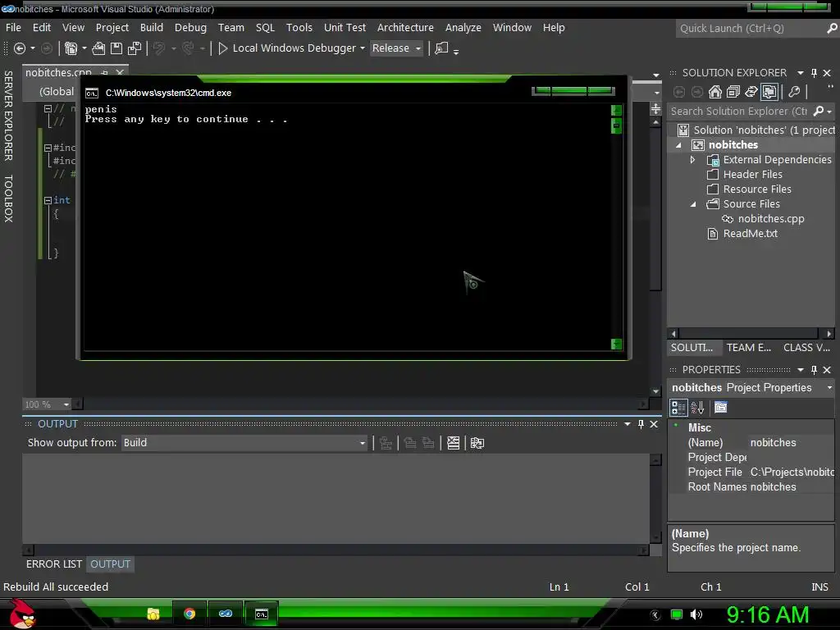Viewport: 840px width, 630px height.
Task: Click the Home icon in Solution Explorer
Action: (x=715, y=92)
